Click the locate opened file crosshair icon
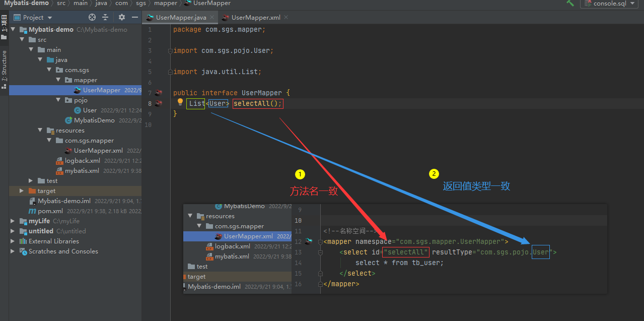Image resolution: width=644 pixels, height=321 pixels. pyautogui.click(x=92, y=17)
